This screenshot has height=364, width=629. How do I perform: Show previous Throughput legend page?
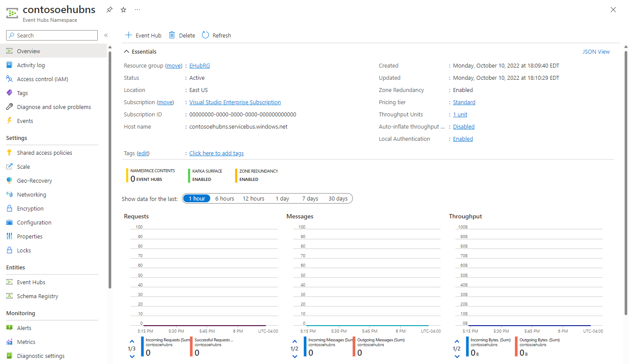(x=457, y=341)
